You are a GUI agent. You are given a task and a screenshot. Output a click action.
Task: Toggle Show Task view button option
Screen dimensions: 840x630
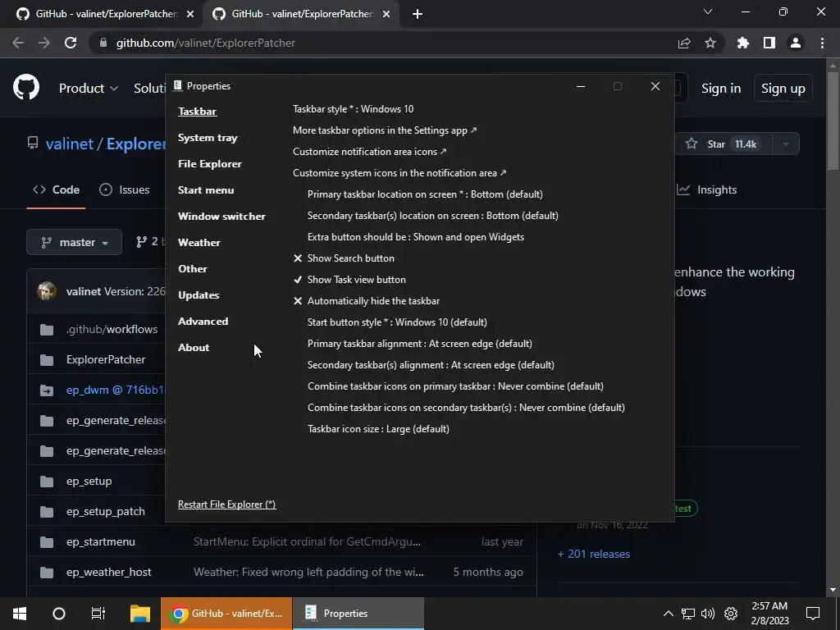pyautogui.click(x=349, y=280)
